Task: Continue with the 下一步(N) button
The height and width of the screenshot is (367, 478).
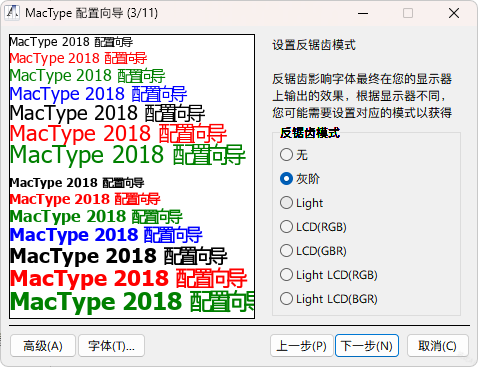Action: pos(367,346)
